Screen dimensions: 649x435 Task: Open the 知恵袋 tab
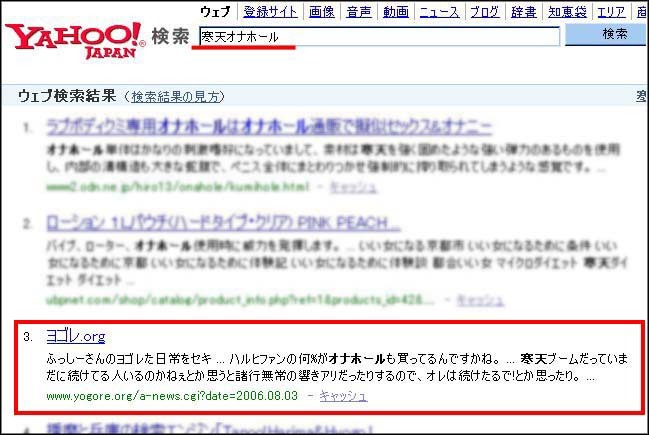tap(567, 12)
